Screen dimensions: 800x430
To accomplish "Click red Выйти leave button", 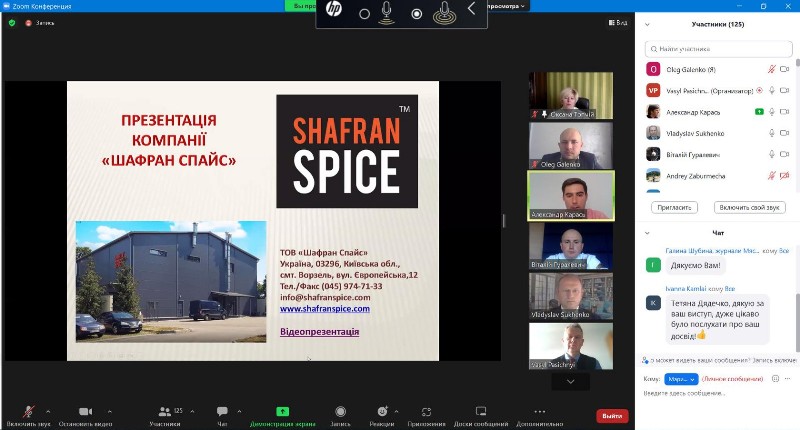I will point(612,416).
